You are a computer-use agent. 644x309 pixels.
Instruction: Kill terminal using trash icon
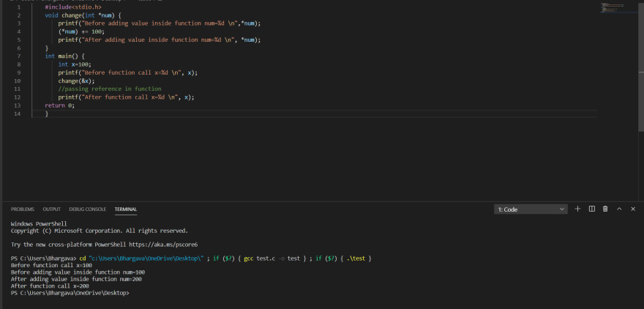click(605, 209)
